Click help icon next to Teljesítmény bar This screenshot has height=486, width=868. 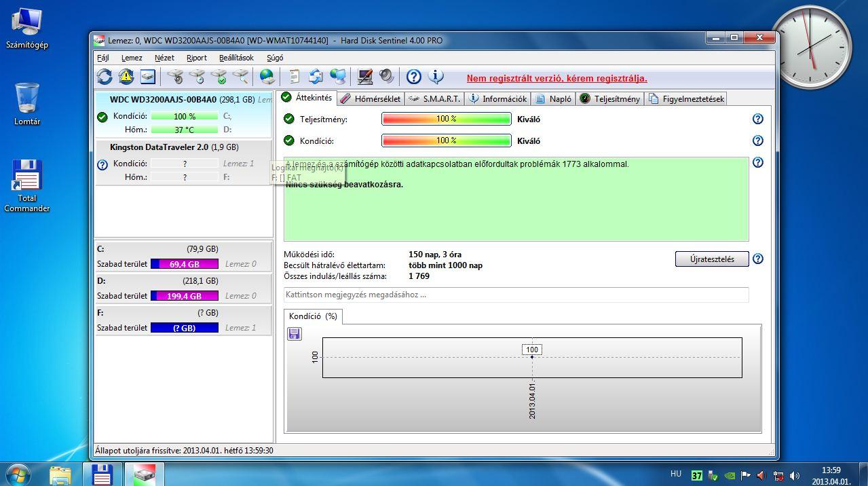[758, 119]
